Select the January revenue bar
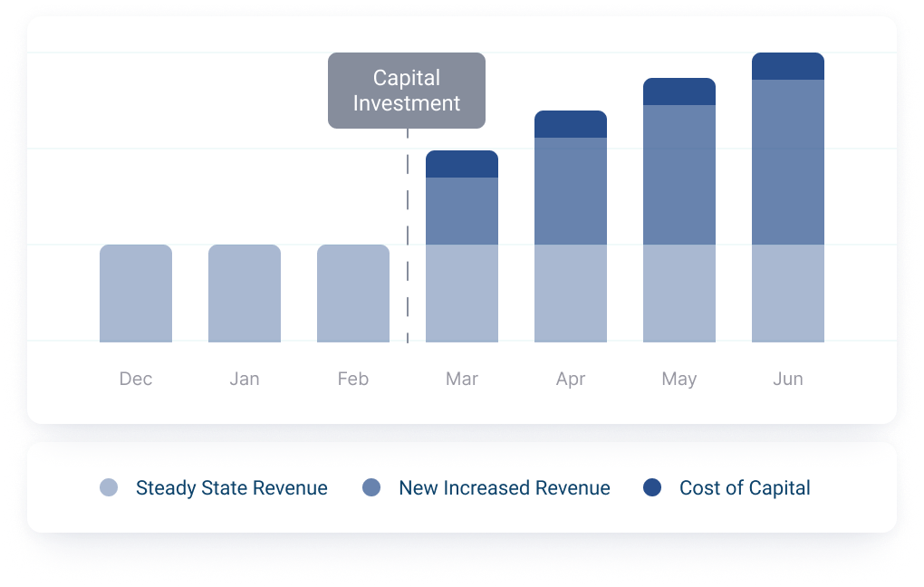Image resolution: width=924 pixels, height=587 pixels. click(245, 293)
